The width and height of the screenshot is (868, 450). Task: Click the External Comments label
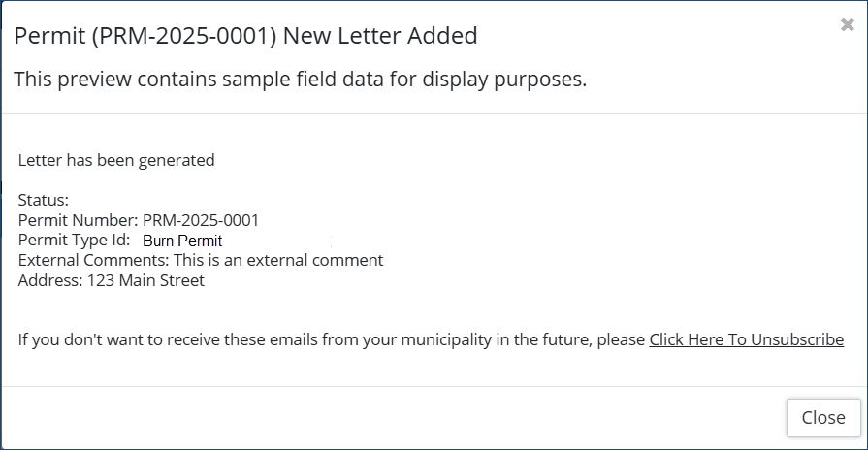[93, 261]
